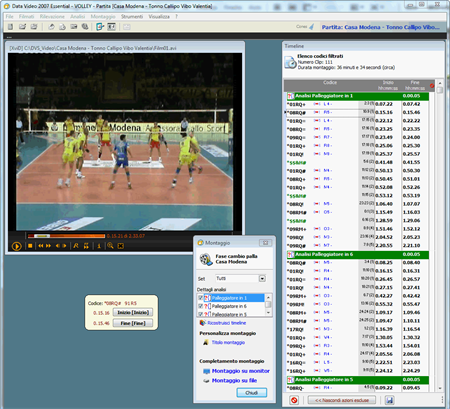This screenshot has height=409, width=450.
Task: Collapse the Analisi Palleggiatore in 1 group header
Action: tap(358, 96)
